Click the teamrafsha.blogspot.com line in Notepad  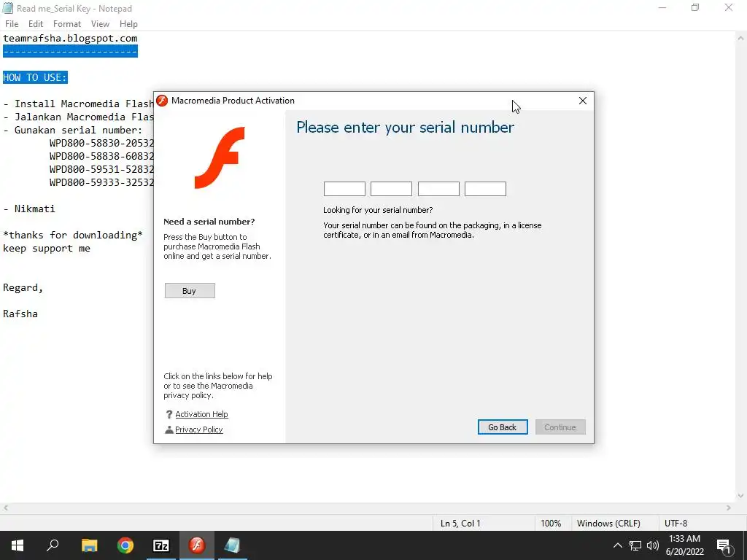point(70,38)
